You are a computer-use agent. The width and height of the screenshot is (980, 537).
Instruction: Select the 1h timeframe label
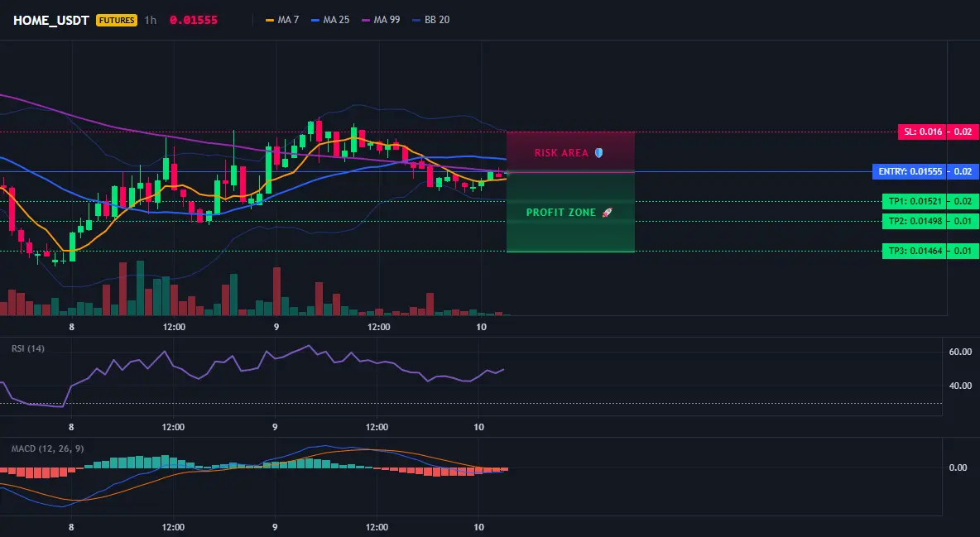[x=151, y=20]
